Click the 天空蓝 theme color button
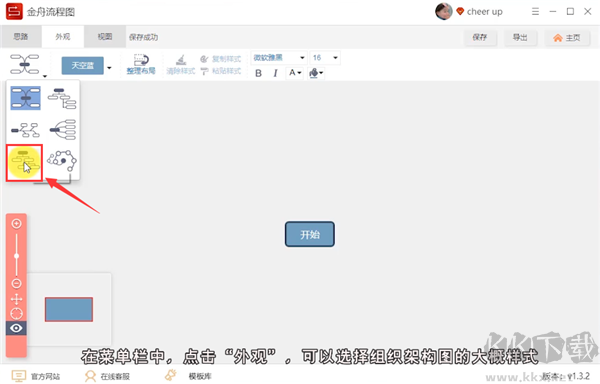 [83, 65]
